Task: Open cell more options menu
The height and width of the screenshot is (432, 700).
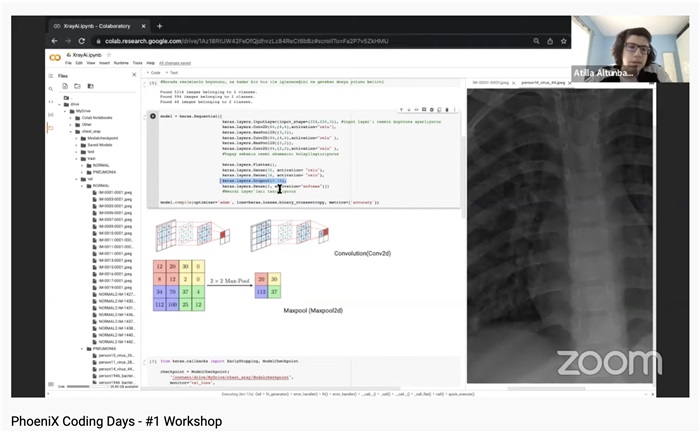Action: pyautogui.click(x=454, y=109)
